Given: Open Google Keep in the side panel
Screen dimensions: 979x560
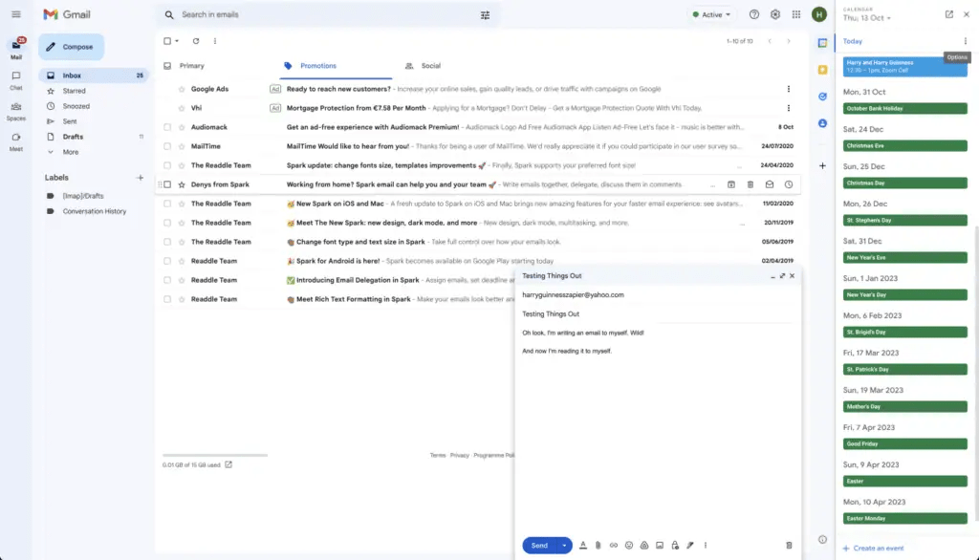Looking at the screenshot, I should pyautogui.click(x=822, y=69).
